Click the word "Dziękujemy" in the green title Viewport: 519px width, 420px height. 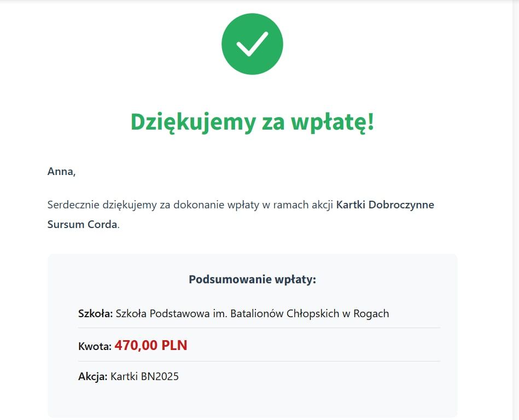point(193,121)
